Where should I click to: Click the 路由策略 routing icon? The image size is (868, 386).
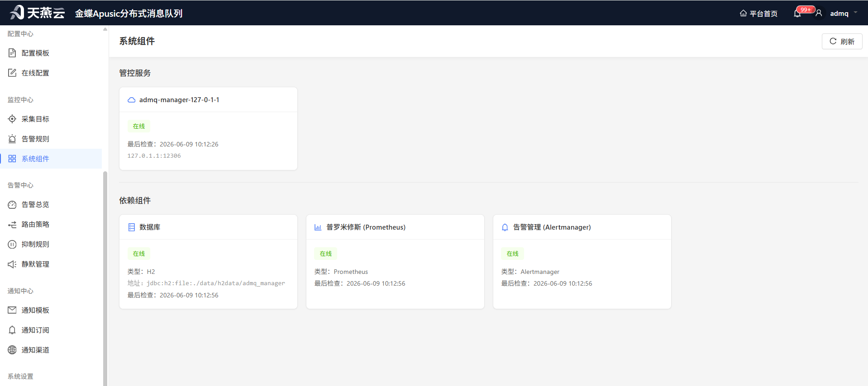12,224
